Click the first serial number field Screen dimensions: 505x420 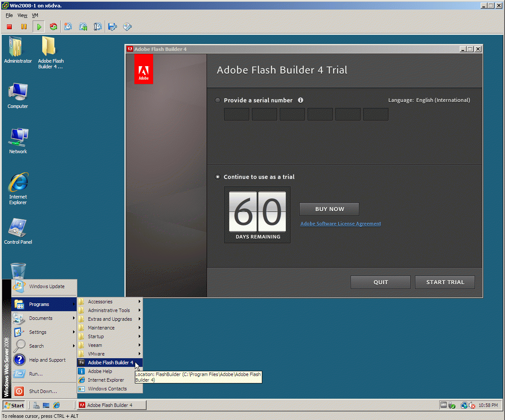(x=236, y=114)
